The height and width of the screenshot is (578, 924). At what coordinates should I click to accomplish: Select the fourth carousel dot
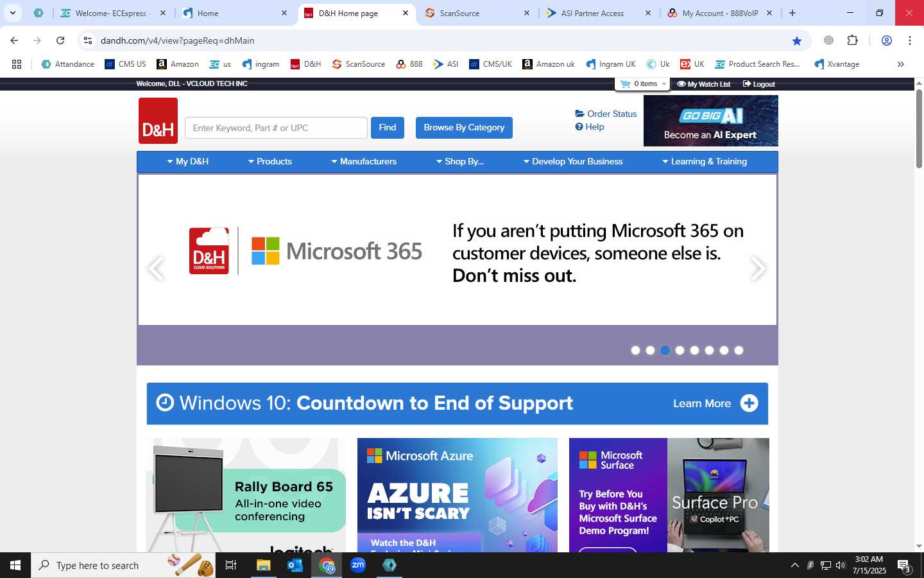tap(680, 350)
